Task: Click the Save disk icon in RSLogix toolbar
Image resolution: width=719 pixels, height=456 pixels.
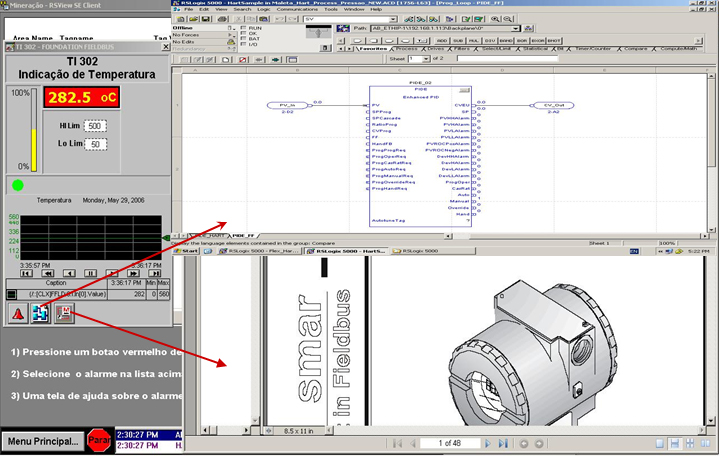Action: [205, 19]
